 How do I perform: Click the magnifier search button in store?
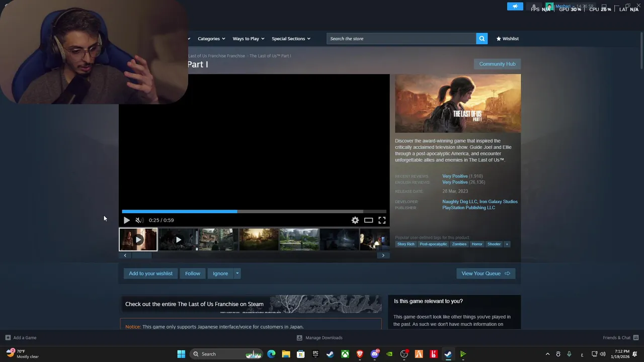click(x=482, y=39)
